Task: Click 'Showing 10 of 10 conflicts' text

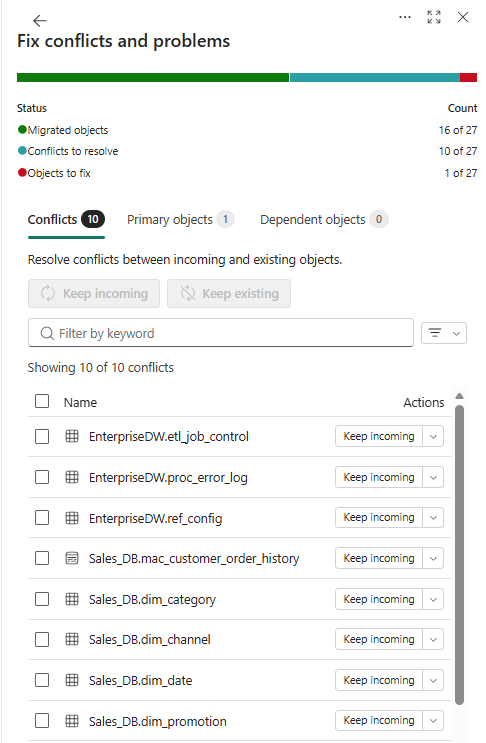Action: click(x=101, y=368)
